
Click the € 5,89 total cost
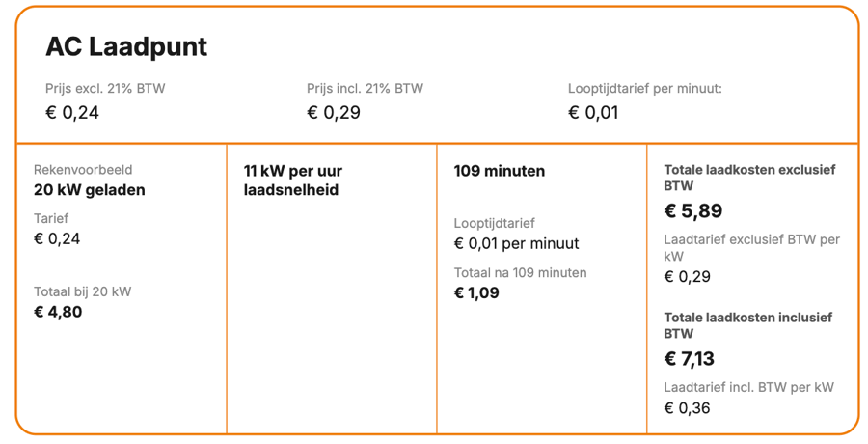coord(692,211)
